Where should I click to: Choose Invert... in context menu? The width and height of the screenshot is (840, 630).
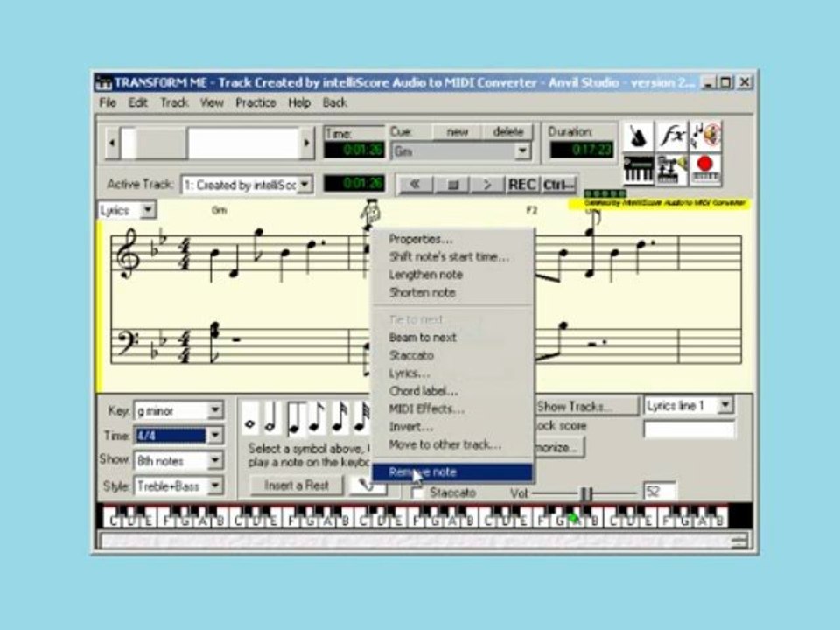[x=452, y=427]
